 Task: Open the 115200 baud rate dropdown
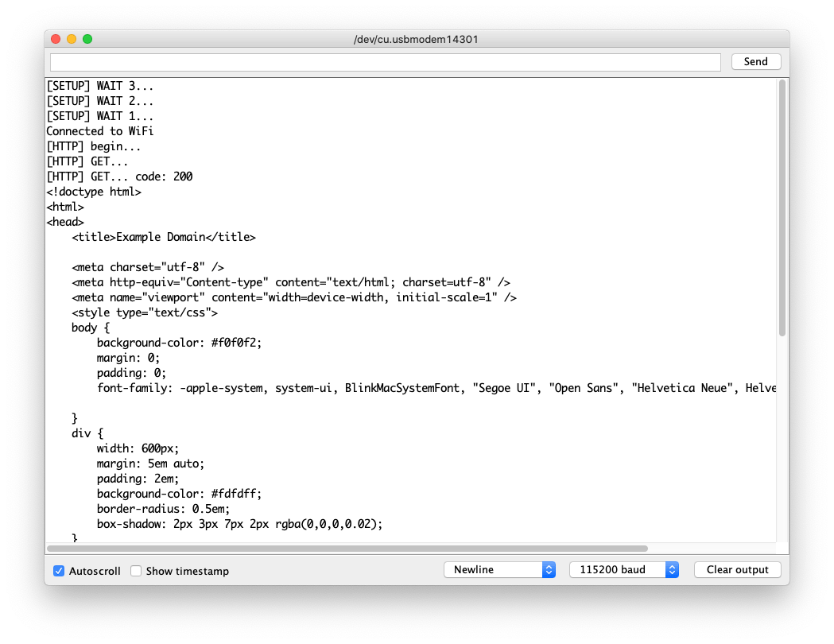pos(624,569)
